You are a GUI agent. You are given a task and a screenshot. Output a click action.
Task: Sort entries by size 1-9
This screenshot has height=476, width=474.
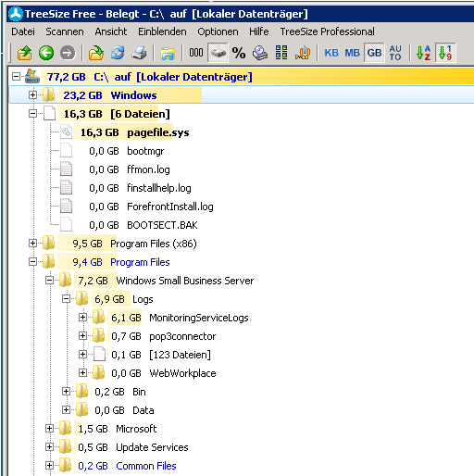[x=445, y=53]
